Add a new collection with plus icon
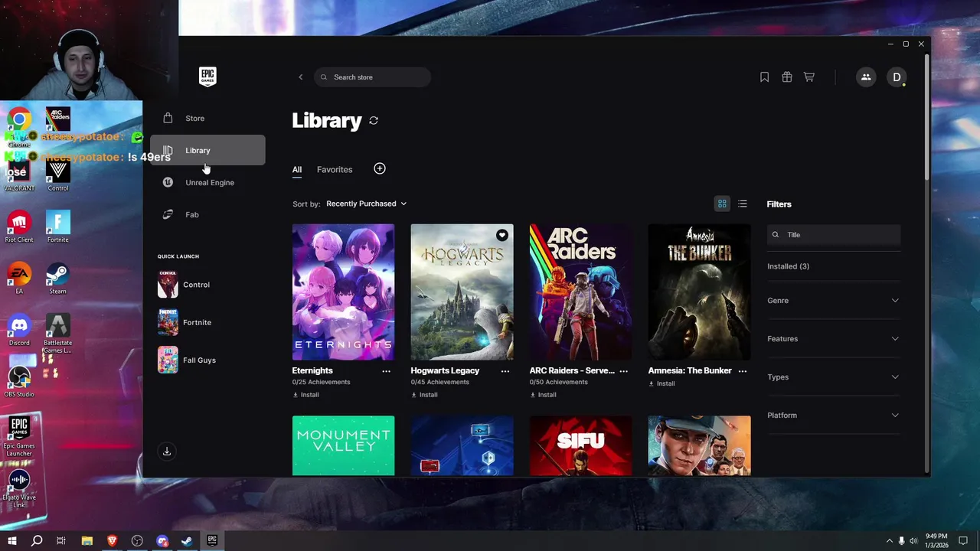Screen dimensions: 980x551 click(x=380, y=168)
